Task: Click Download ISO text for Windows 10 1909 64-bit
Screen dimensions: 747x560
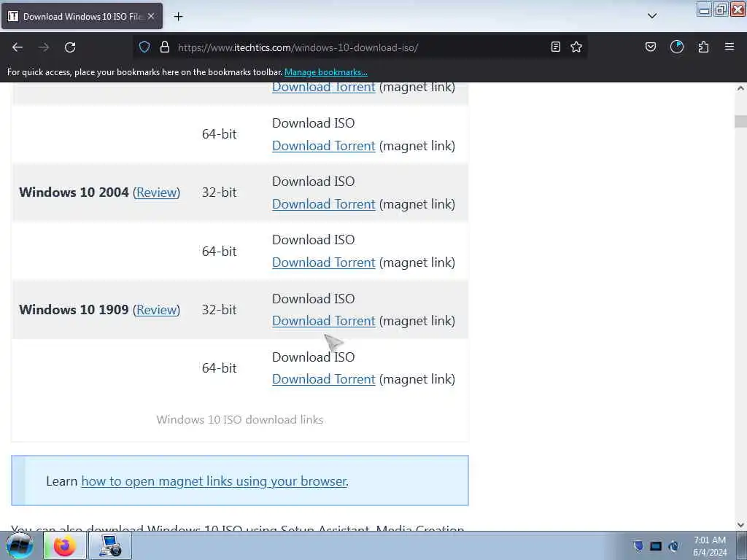Action: pyautogui.click(x=314, y=357)
